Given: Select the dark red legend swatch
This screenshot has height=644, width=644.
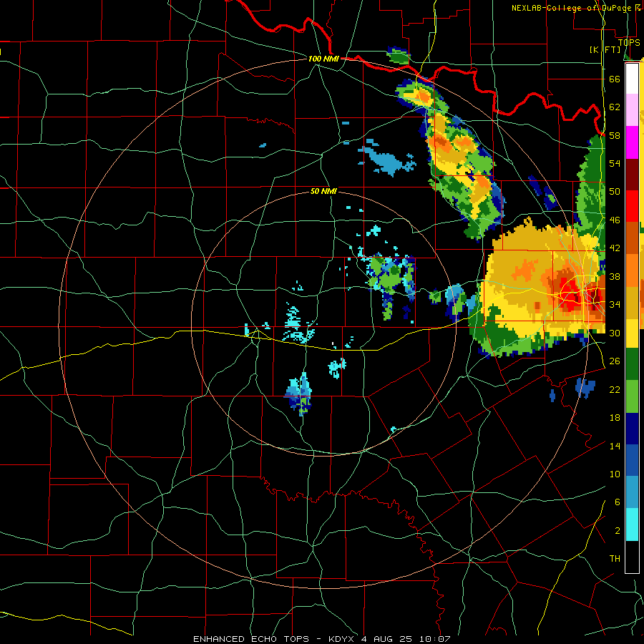Looking at the screenshot, I should pos(632,174).
